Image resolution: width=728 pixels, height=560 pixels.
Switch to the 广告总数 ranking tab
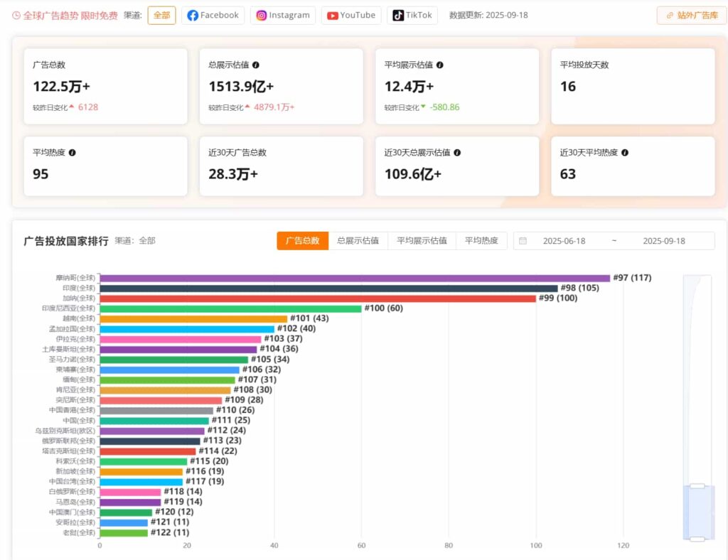[303, 241]
